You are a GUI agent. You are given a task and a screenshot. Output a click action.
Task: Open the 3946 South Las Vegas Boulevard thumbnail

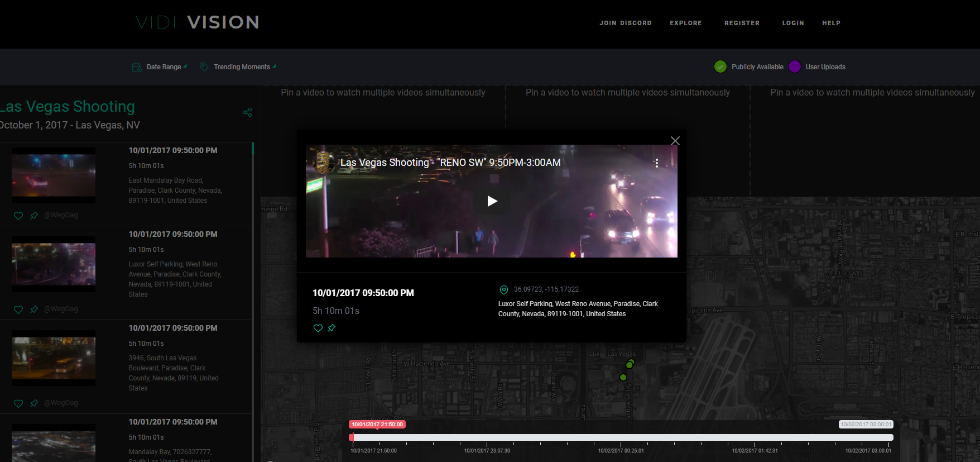click(54, 358)
